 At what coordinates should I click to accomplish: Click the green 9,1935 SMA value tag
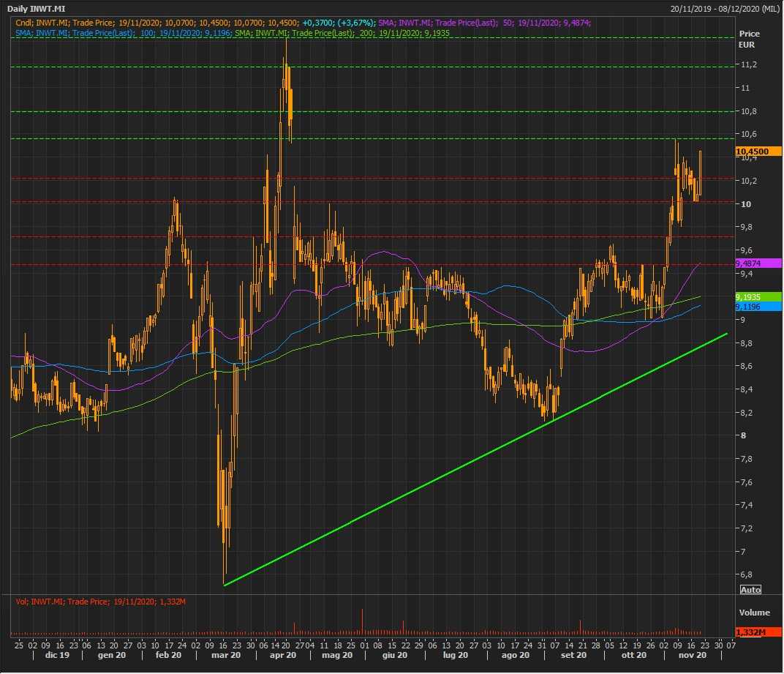pos(750,297)
